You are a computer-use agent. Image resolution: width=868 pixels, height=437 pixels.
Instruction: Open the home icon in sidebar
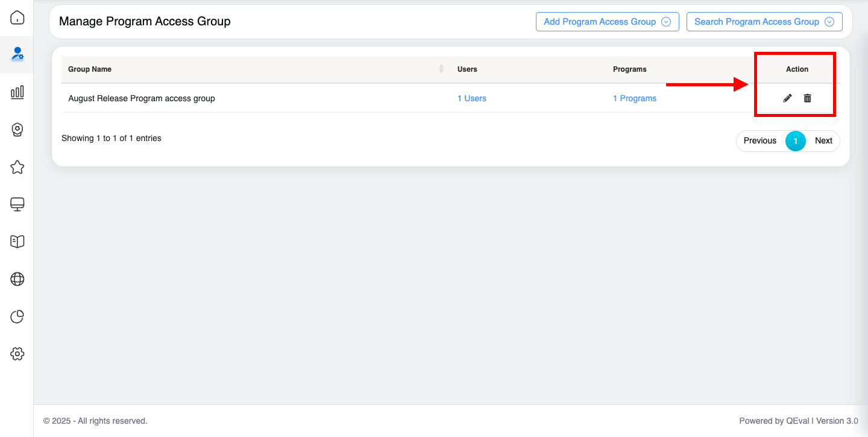pos(17,17)
